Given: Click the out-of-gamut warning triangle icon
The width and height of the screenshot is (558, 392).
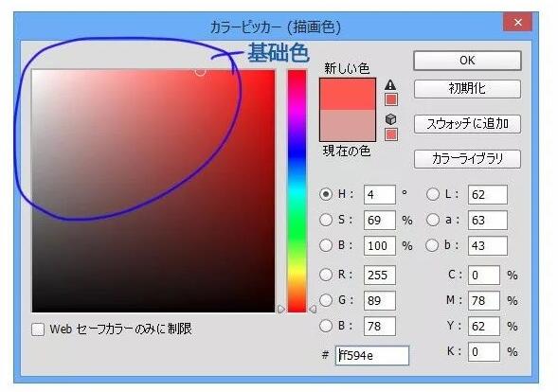Looking at the screenshot, I should [390, 84].
